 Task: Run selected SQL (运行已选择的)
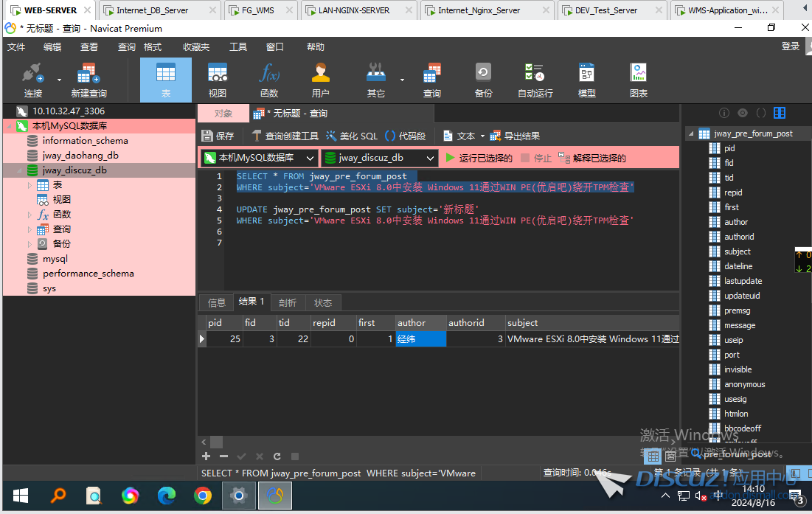coord(479,158)
